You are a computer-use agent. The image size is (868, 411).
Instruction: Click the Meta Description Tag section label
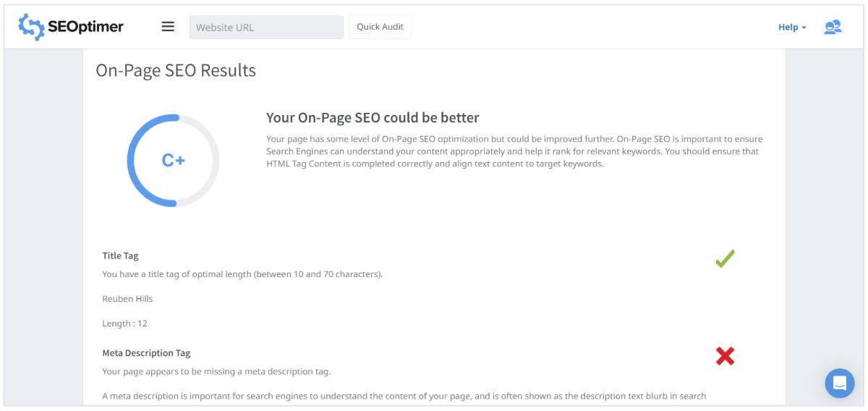coord(146,353)
